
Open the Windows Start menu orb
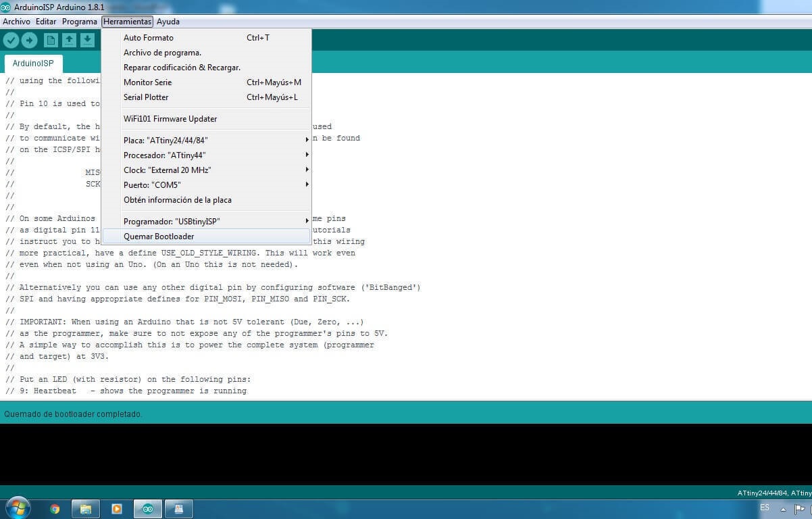pos(17,508)
